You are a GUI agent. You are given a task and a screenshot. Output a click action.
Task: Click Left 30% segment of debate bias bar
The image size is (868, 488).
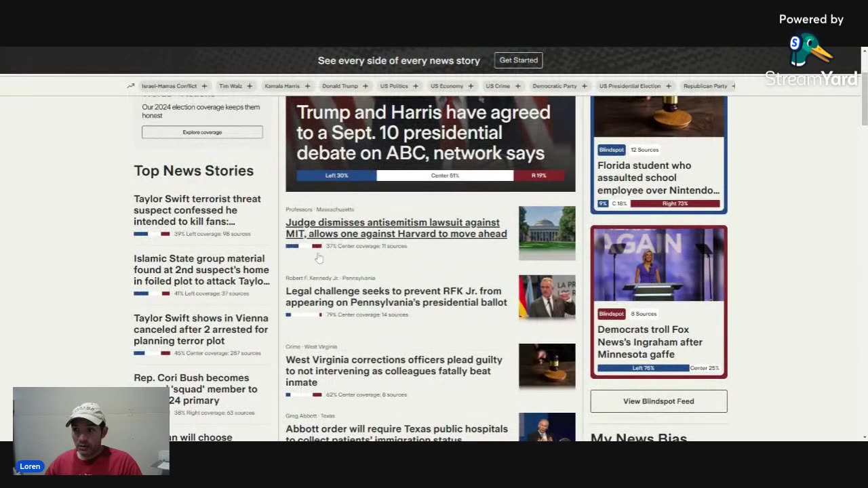pyautogui.click(x=336, y=176)
